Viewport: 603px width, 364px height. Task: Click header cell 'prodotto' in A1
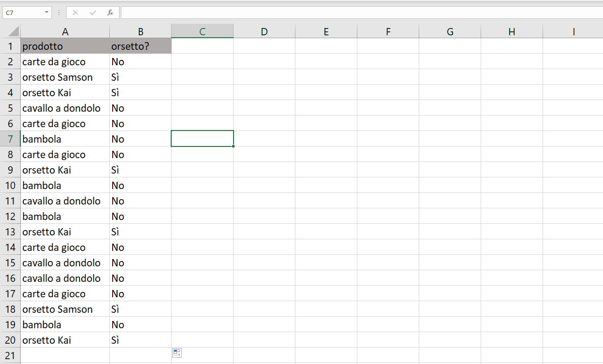[x=65, y=46]
